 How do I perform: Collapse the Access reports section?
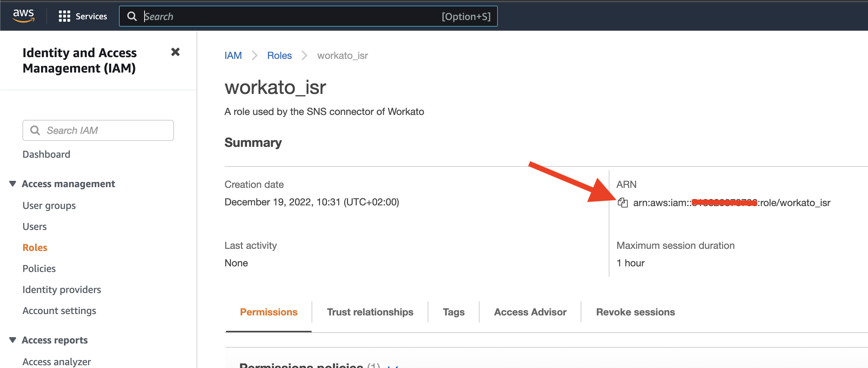13,340
